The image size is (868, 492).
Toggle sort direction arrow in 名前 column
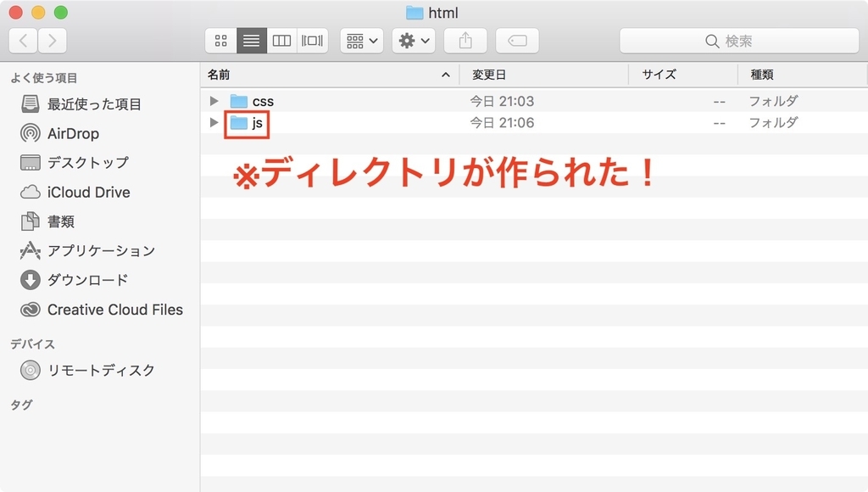[446, 75]
